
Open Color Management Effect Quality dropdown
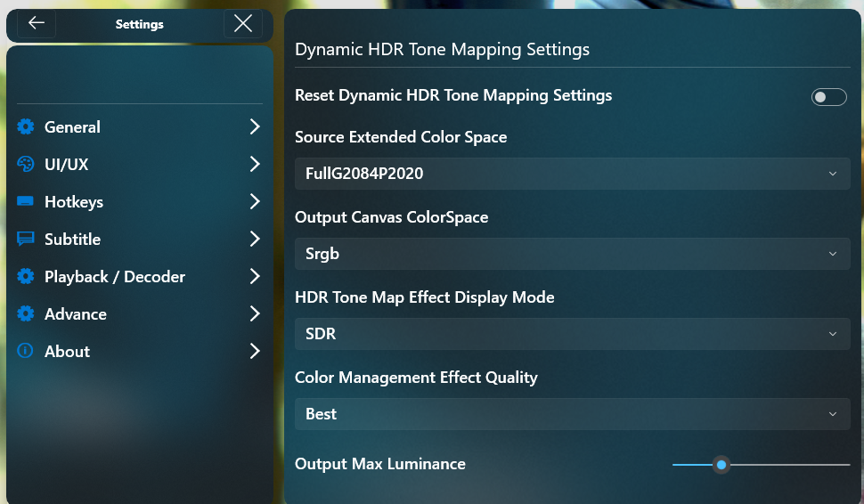point(573,414)
